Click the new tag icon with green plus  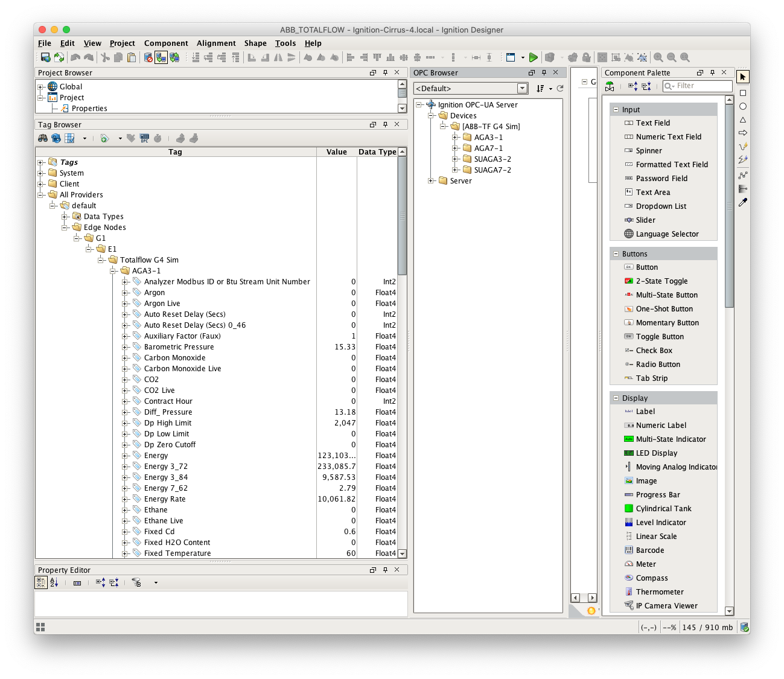tap(104, 138)
